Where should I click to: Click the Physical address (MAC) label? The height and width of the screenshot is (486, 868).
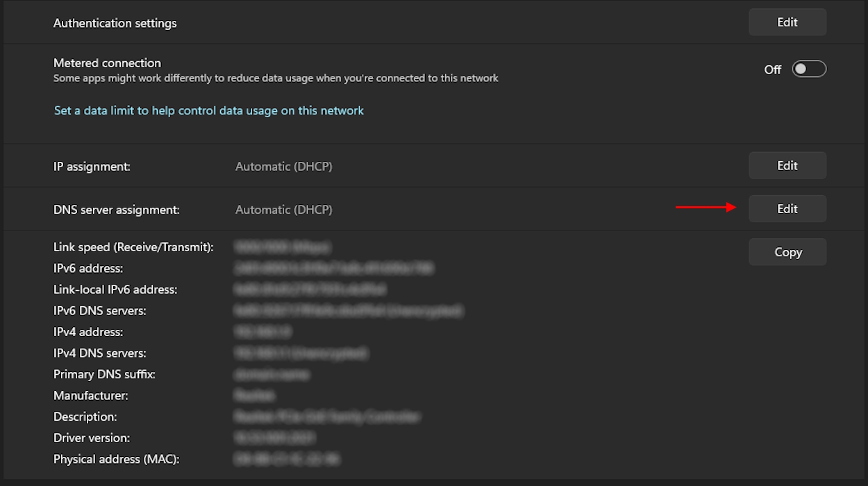click(x=116, y=459)
